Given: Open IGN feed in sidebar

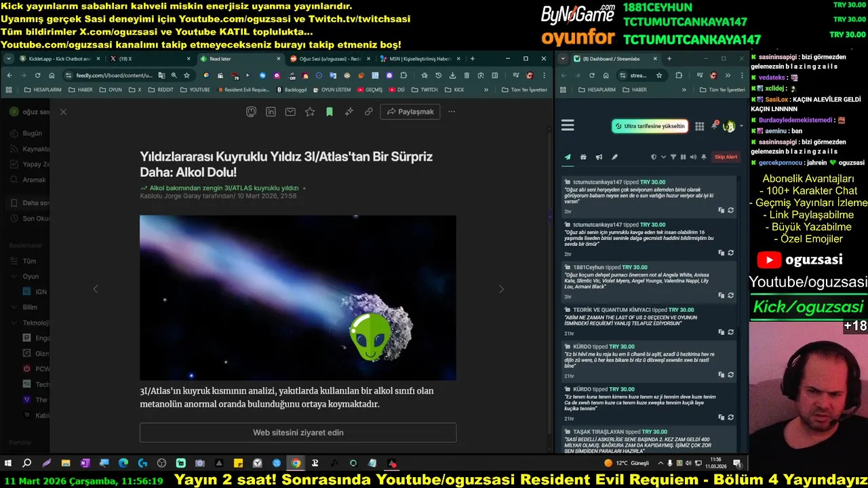Looking at the screenshot, I should coord(35,291).
